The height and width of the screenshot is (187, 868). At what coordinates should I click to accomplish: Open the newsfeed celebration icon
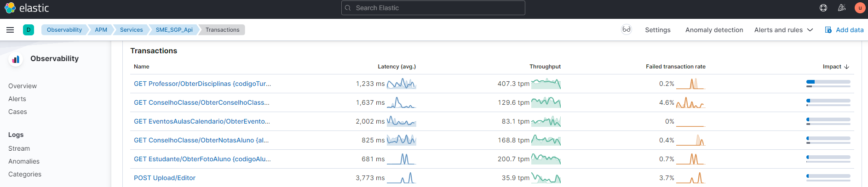pyautogui.click(x=842, y=8)
